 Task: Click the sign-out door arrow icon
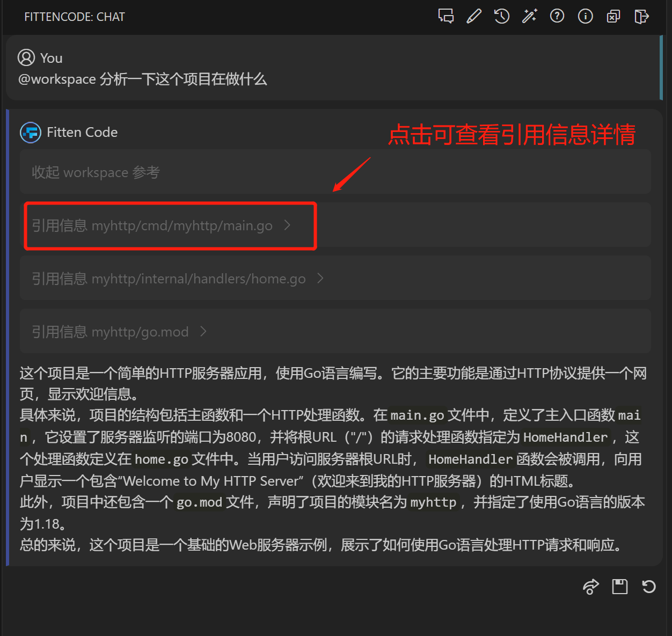[x=641, y=17]
